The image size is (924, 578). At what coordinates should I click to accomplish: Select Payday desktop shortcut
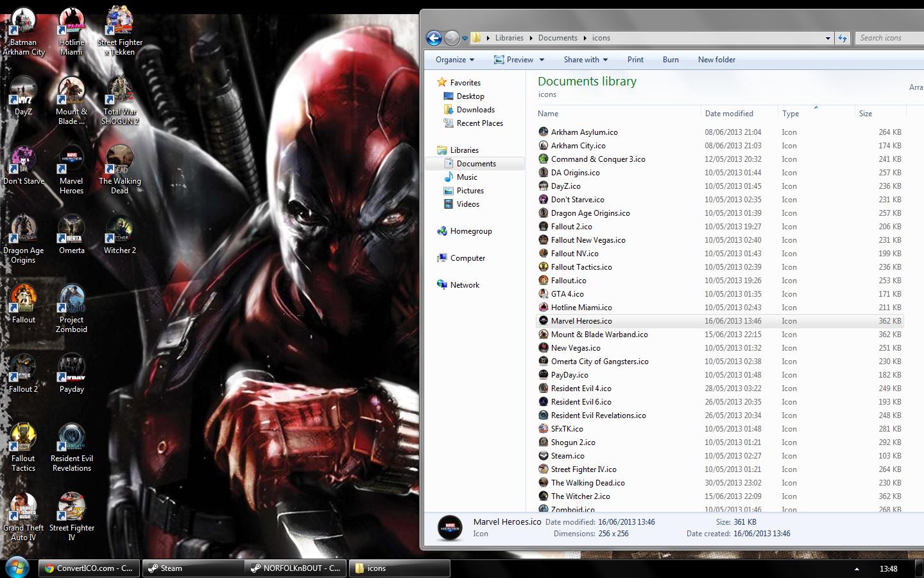pos(71,374)
